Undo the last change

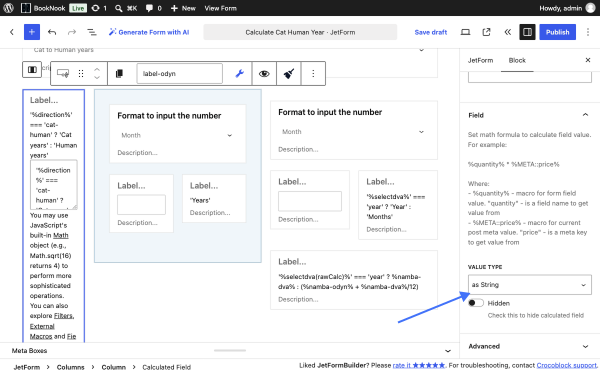52,32
